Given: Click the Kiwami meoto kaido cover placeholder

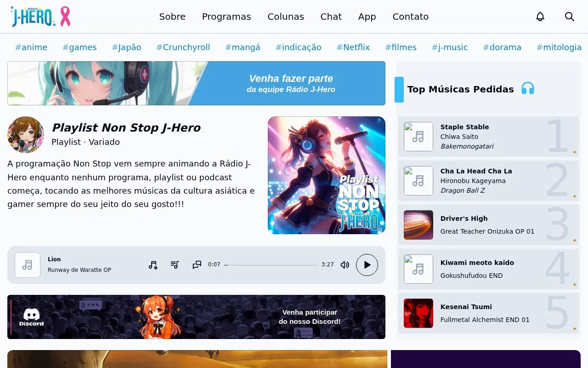Looking at the screenshot, I should [418, 269].
